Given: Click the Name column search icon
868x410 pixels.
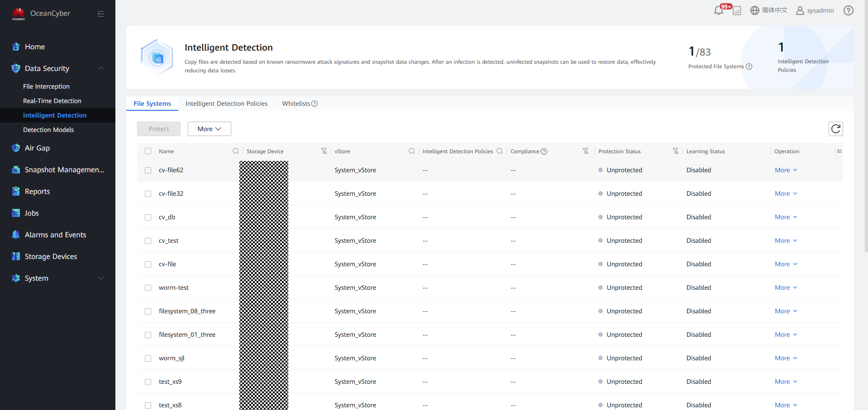Looking at the screenshot, I should [236, 151].
